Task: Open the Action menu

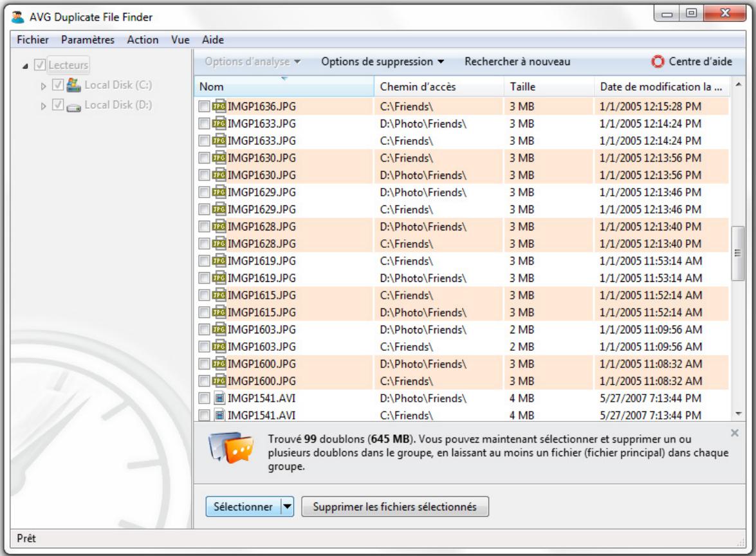Action: coord(143,39)
